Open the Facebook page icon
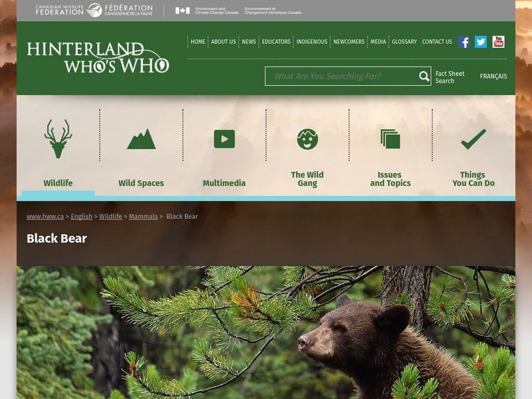Screen dimensions: 532x399 click(464, 42)
